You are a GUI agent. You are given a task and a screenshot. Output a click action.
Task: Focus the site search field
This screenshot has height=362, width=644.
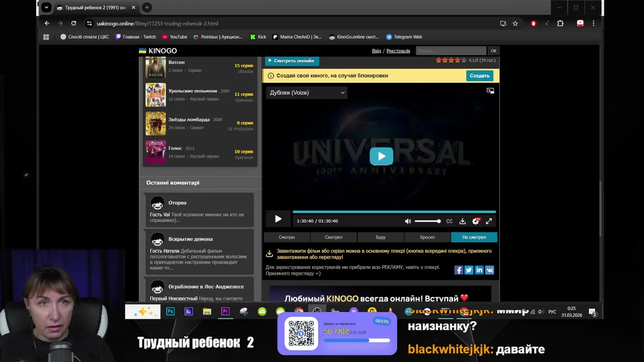(451, 51)
